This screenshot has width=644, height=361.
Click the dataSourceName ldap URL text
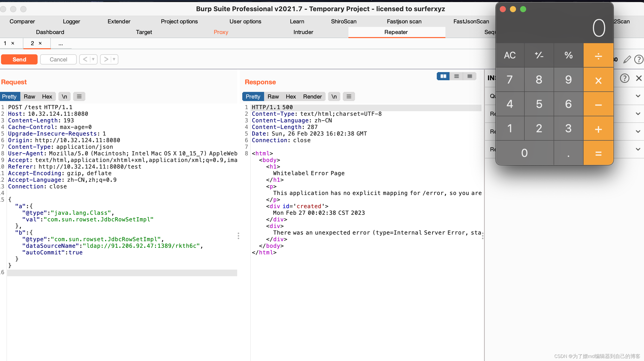pyautogui.click(x=141, y=246)
